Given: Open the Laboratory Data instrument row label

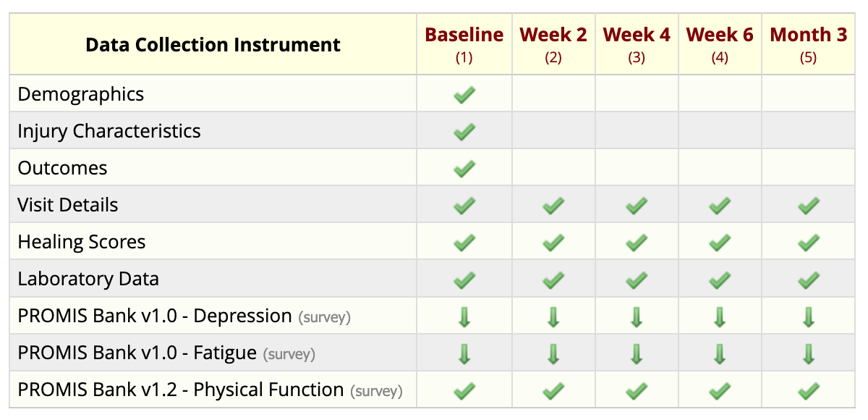Looking at the screenshot, I should pos(88,279).
